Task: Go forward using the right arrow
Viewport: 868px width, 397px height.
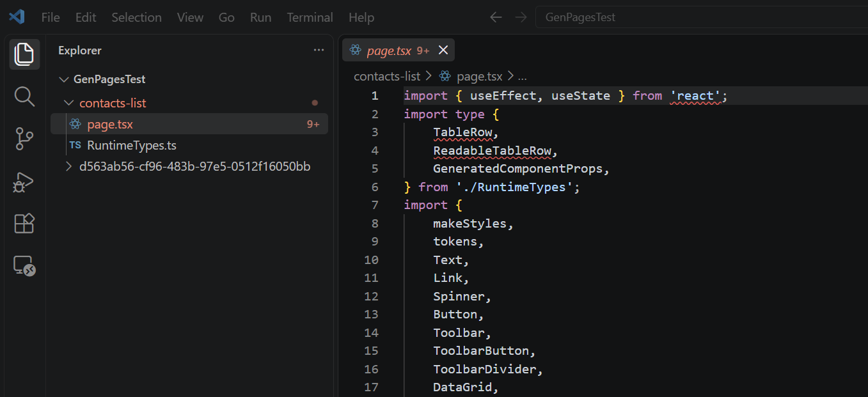Action: click(521, 17)
